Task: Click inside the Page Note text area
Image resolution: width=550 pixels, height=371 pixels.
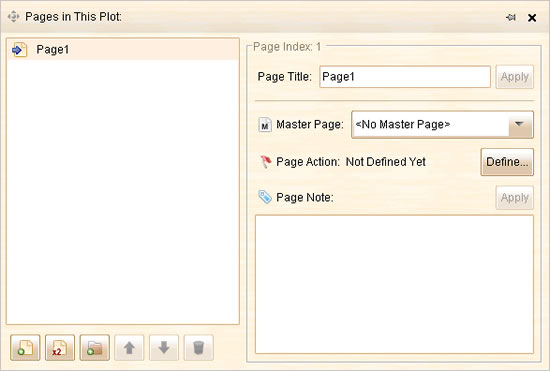Action: click(394, 284)
